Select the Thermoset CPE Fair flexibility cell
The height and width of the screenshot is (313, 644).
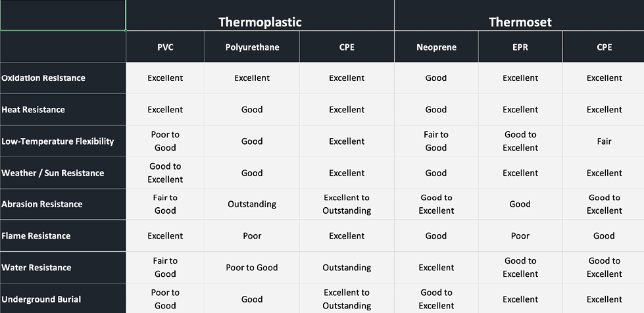[x=603, y=141]
